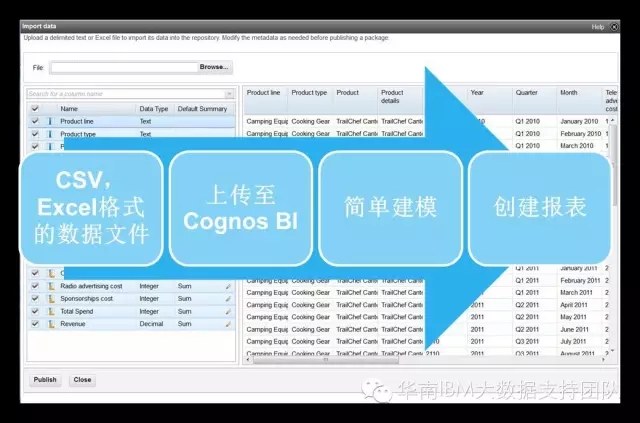The image size is (640, 423).
Task: Open the Integer data type for Total Spend
Action: click(149, 312)
